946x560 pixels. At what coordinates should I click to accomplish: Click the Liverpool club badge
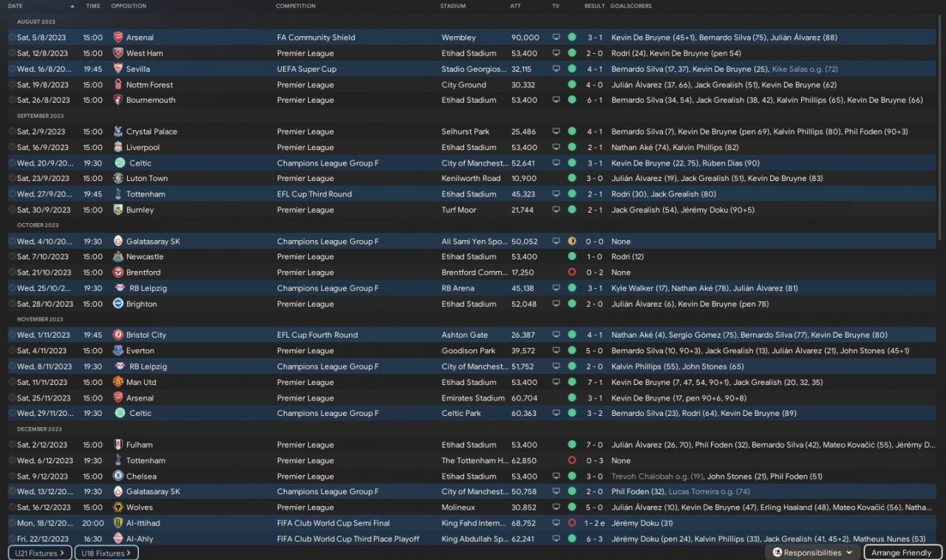(118, 148)
